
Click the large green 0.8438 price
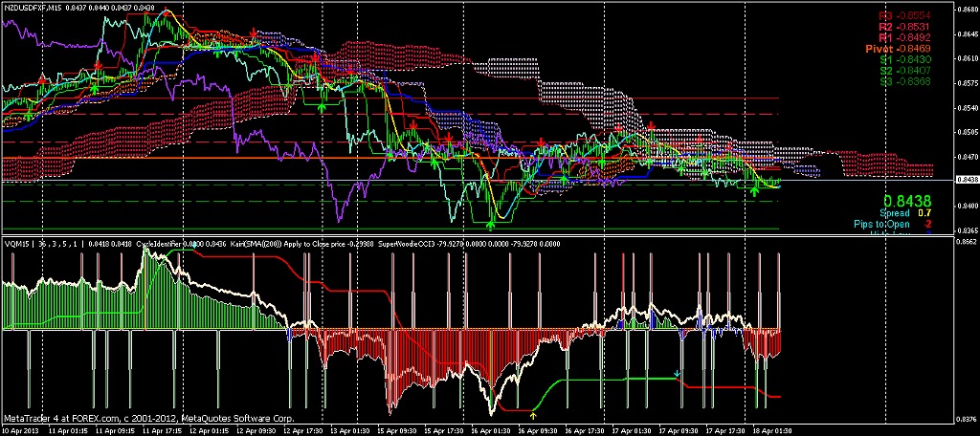click(907, 201)
